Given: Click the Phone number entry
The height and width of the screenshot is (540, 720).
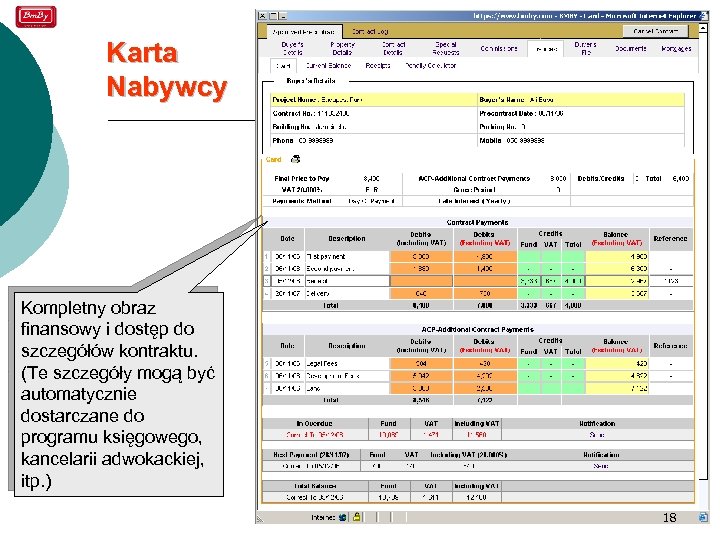Looking at the screenshot, I should 303,141.
